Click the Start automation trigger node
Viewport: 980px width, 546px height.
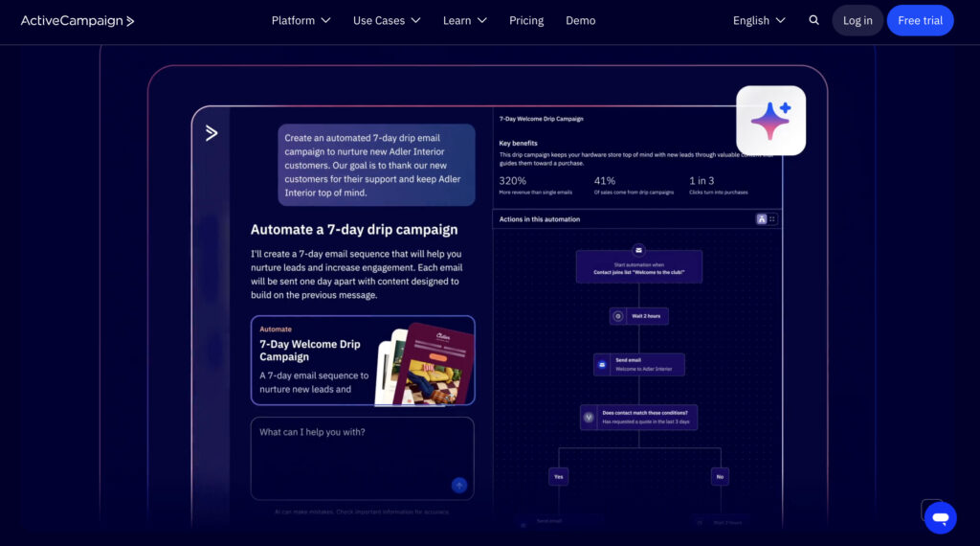638,267
